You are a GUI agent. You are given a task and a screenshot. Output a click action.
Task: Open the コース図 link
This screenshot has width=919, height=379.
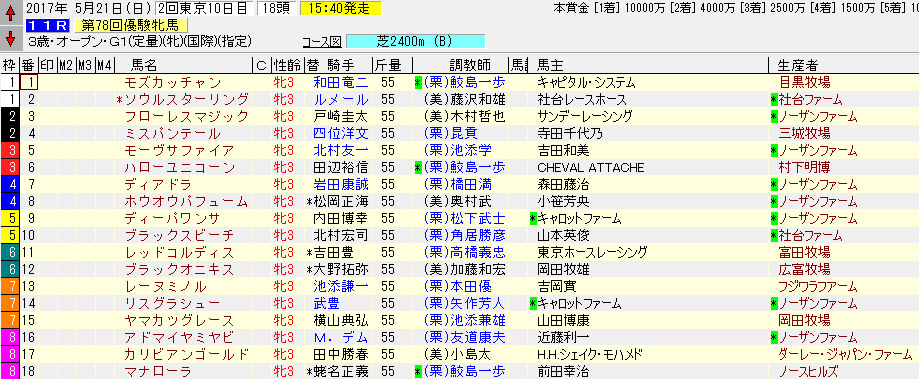point(322,42)
